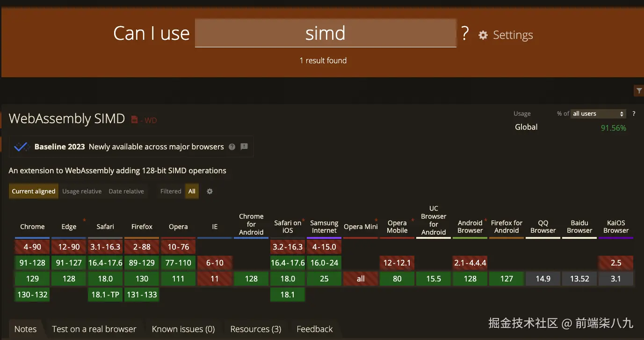644x340 pixels.
Task: Open Settings via the gear icon
Action: click(x=483, y=35)
